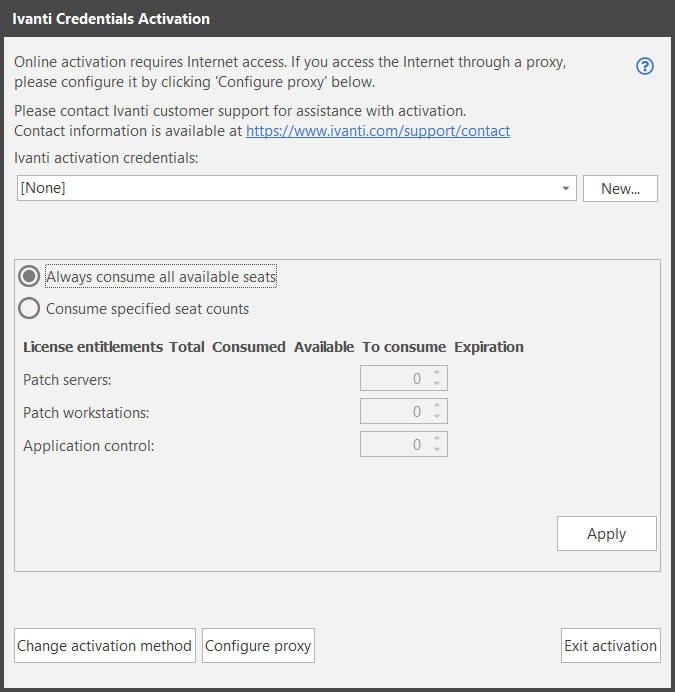This screenshot has width=675, height=692.
Task: Click the Apply button
Action: tap(607, 534)
